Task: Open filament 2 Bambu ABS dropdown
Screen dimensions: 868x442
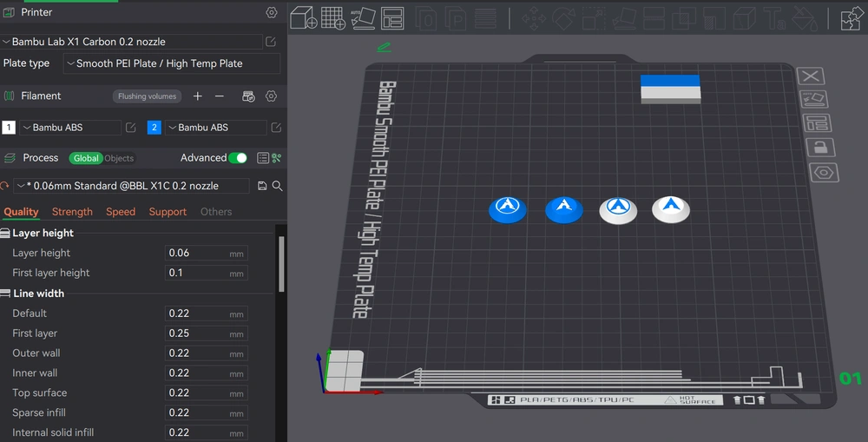Action: 215,128
